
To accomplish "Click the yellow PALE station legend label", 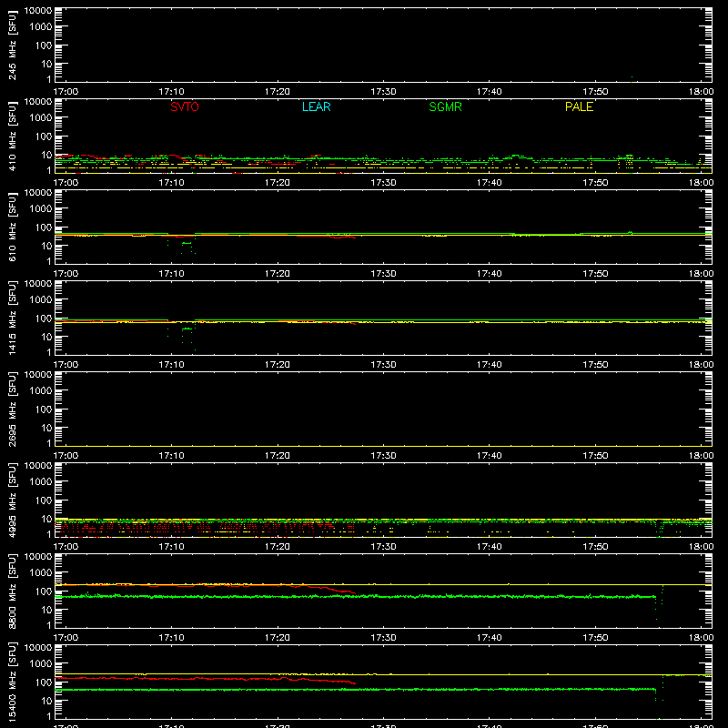I will tap(579, 106).
